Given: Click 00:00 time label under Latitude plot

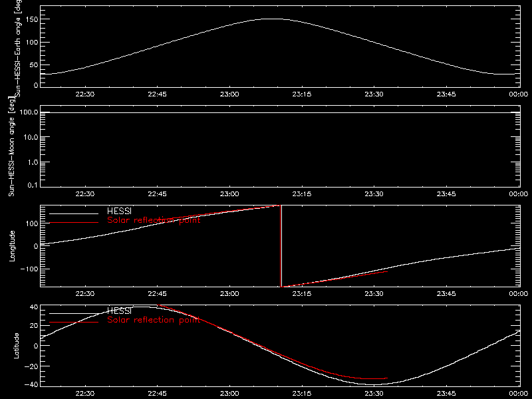Looking at the screenshot, I should tap(519, 394).
